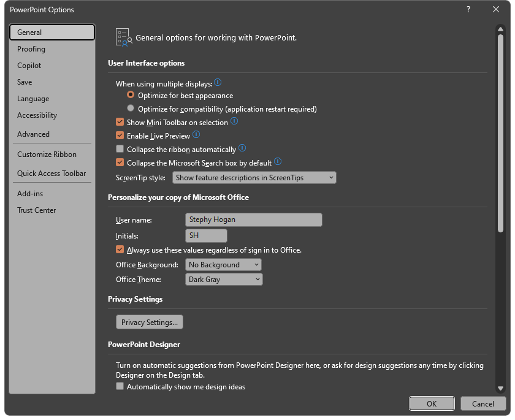The width and height of the screenshot is (515, 420).
Task: Uncheck 'Show Mini Toolbar on selection'
Action: click(x=120, y=122)
